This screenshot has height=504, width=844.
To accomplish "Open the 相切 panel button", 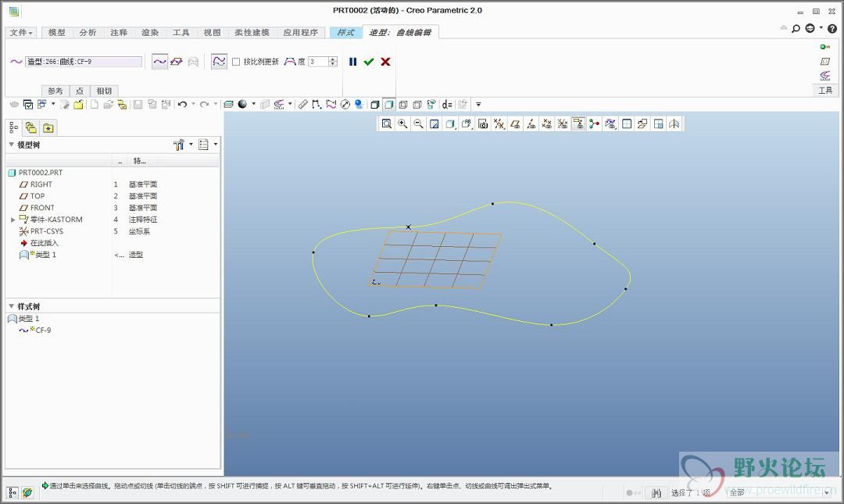I will [104, 91].
